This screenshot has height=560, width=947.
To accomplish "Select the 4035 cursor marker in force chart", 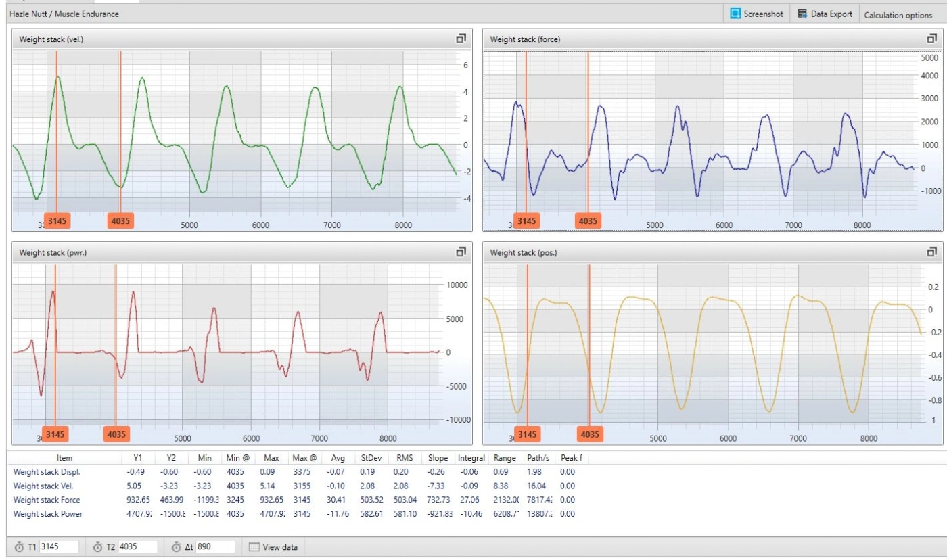I will click(x=588, y=220).
